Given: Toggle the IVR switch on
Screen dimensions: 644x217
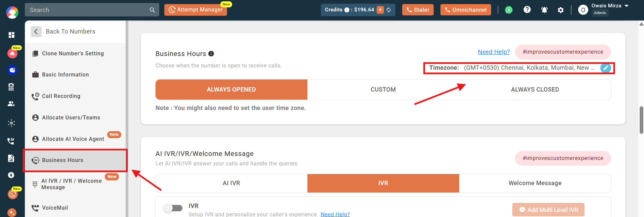Looking at the screenshot, I should [173, 208].
